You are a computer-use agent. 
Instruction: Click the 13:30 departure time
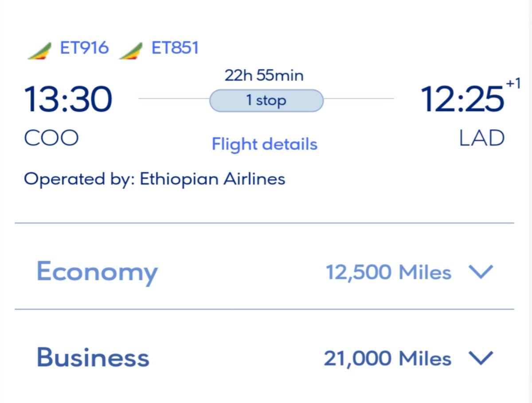click(x=68, y=100)
